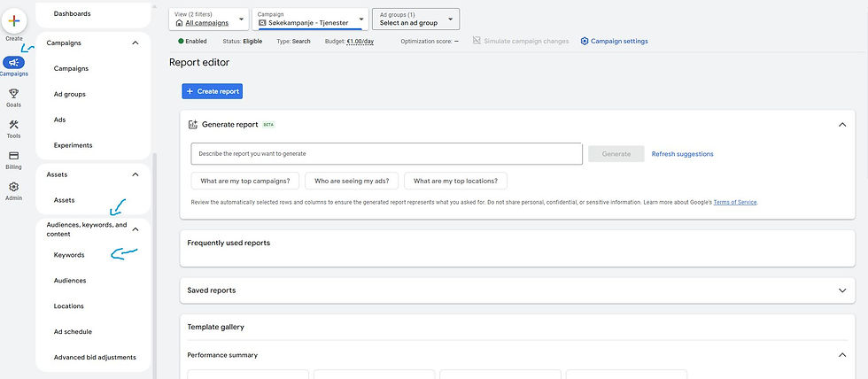The image size is (868, 379).
Task: Open the Admin gear icon
Action: tap(14, 187)
